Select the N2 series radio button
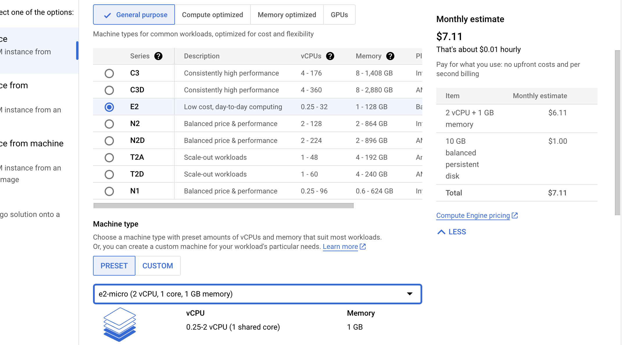The image size is (644, 345). pyautogui.click(x=109, y=124)
